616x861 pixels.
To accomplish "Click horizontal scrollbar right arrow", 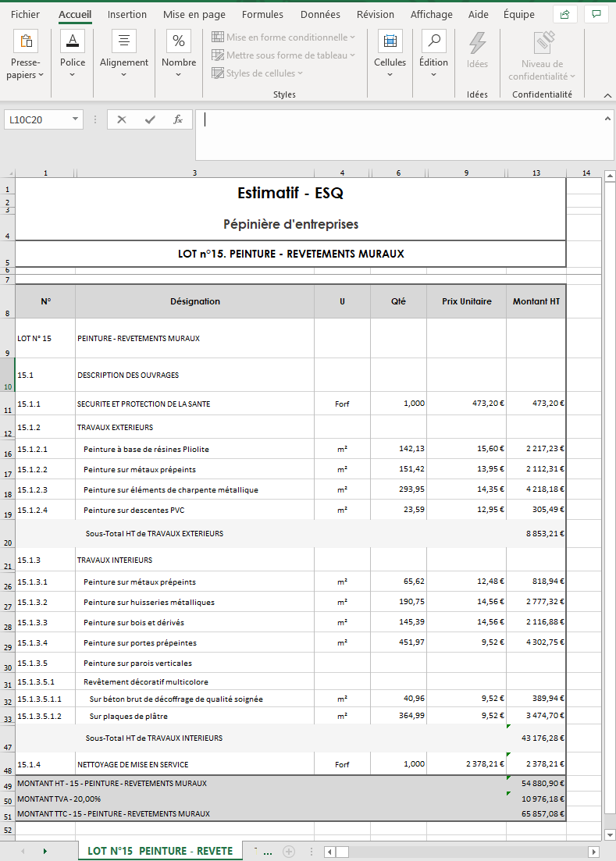I will [x=593, y=852].
